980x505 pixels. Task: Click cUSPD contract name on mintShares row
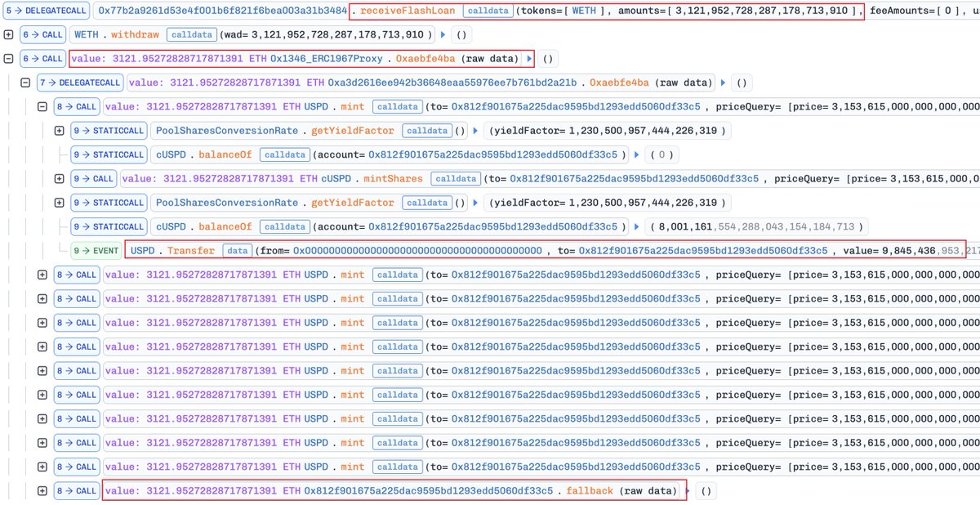[x=336, y=179]
